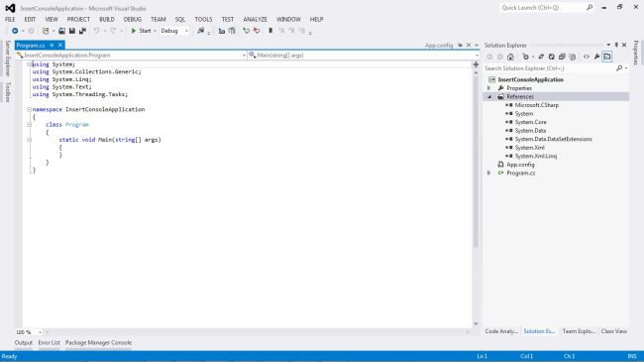
Task: Click the Solution Explorer search magnifier icon
Action: pos(619,68)
